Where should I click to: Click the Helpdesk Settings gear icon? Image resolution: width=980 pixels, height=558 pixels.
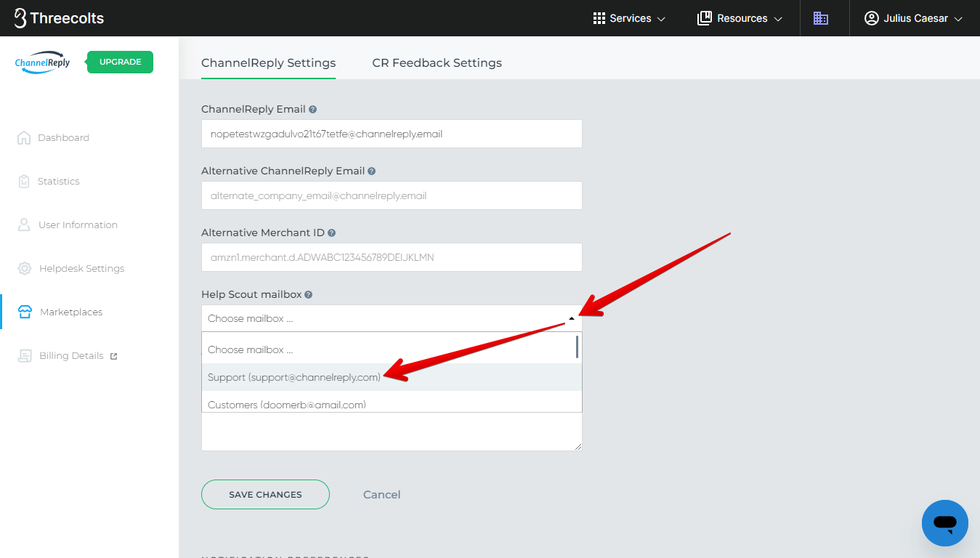pyautogui.click(x=25, y=268)
